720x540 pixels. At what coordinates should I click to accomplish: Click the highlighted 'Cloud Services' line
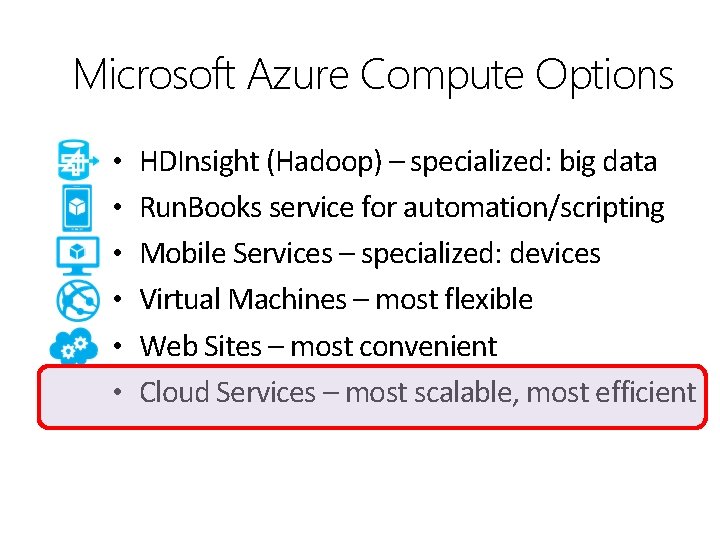[x=417, y=393]
